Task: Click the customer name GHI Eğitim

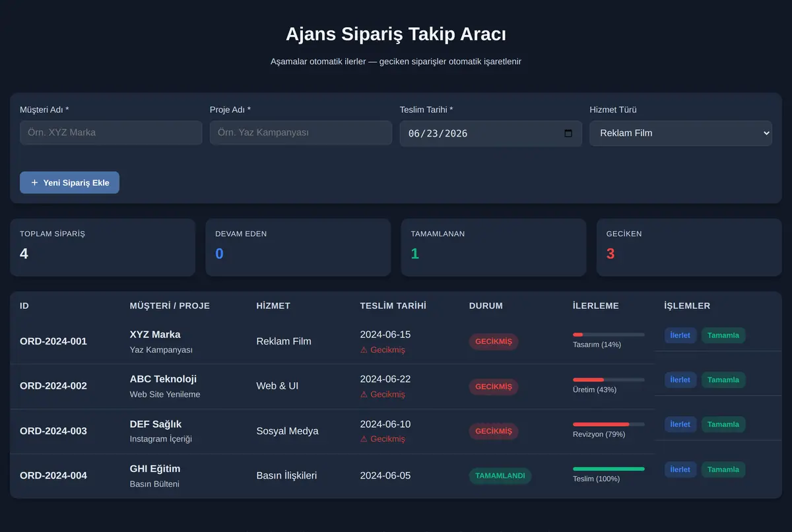Action: (x=155, y=469)
